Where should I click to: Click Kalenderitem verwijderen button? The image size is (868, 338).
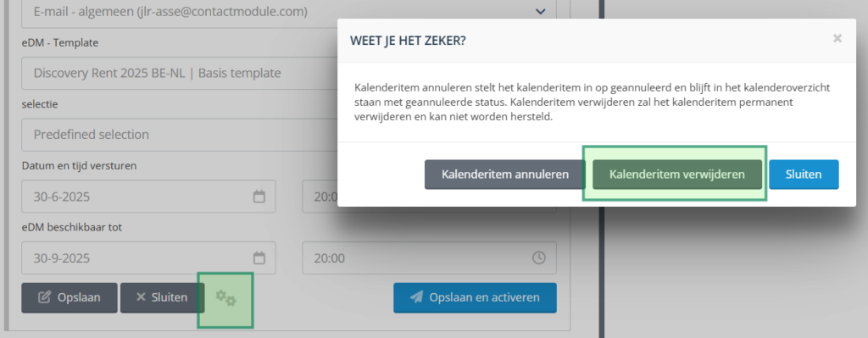point(677,175)
